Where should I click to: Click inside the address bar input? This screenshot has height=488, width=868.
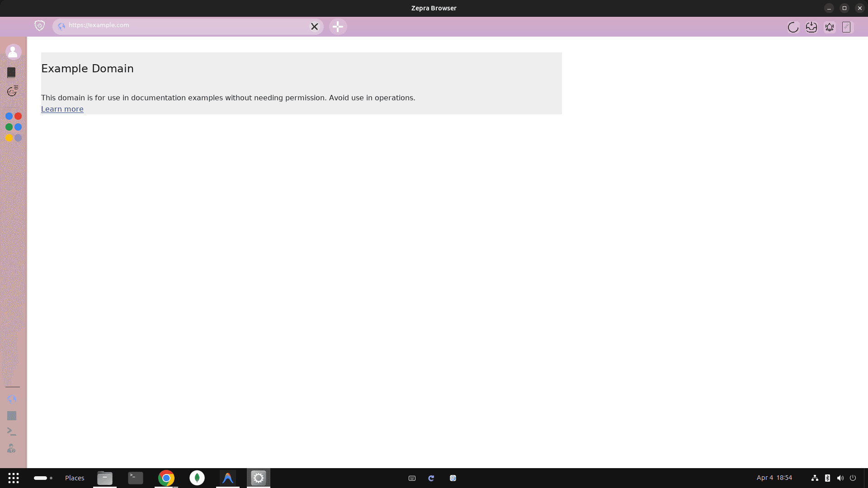181,25
